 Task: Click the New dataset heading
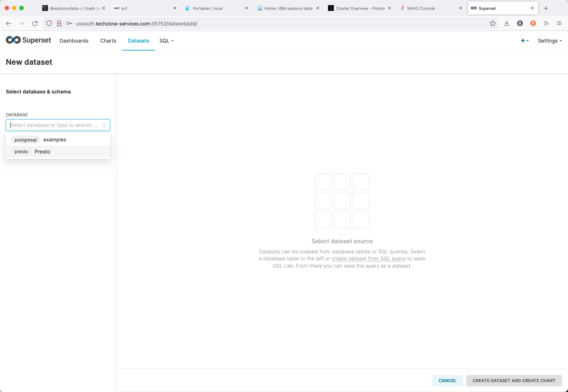pos(29,62)
